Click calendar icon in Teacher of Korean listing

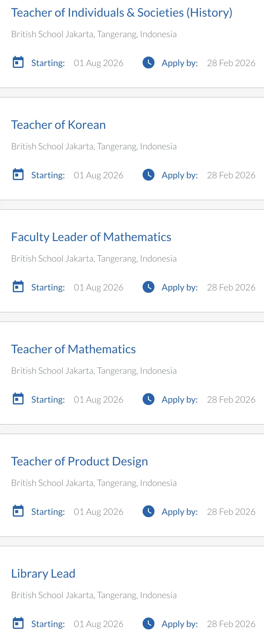(x=18, y=175)
